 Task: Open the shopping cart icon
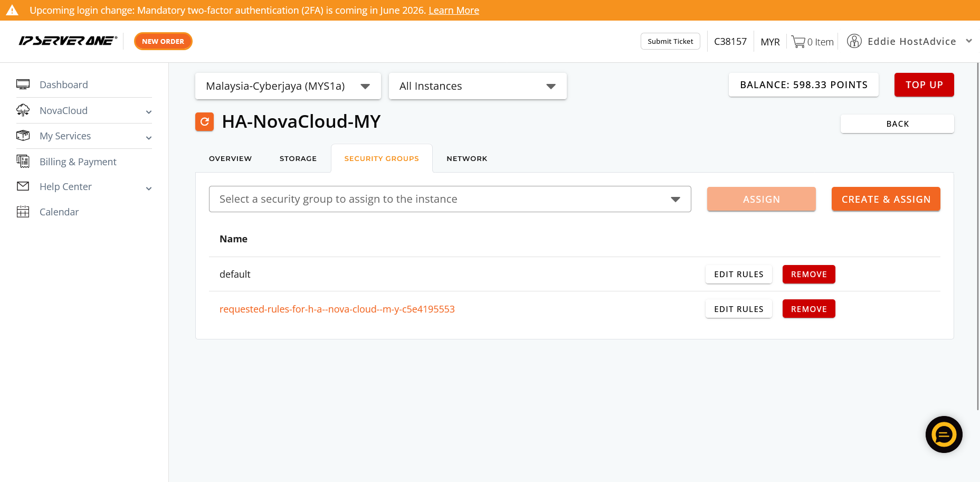[798, 42]
